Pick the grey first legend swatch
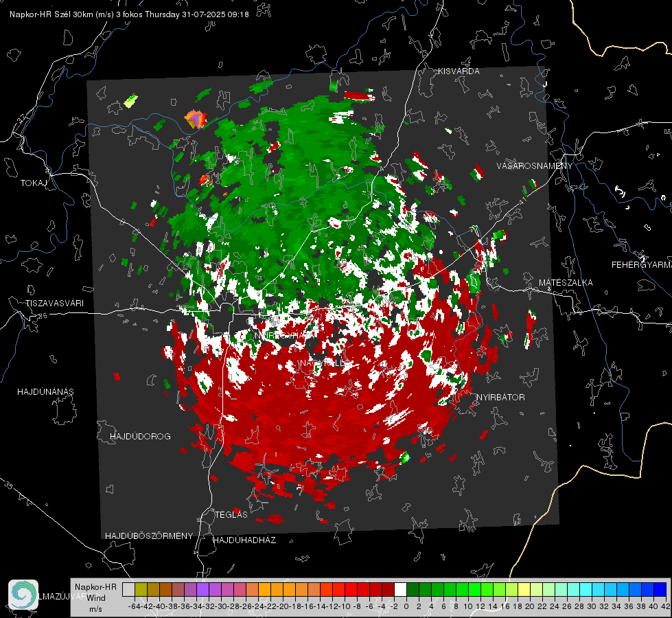The width and height of the screenshot is (672, 618). (128, 590)
